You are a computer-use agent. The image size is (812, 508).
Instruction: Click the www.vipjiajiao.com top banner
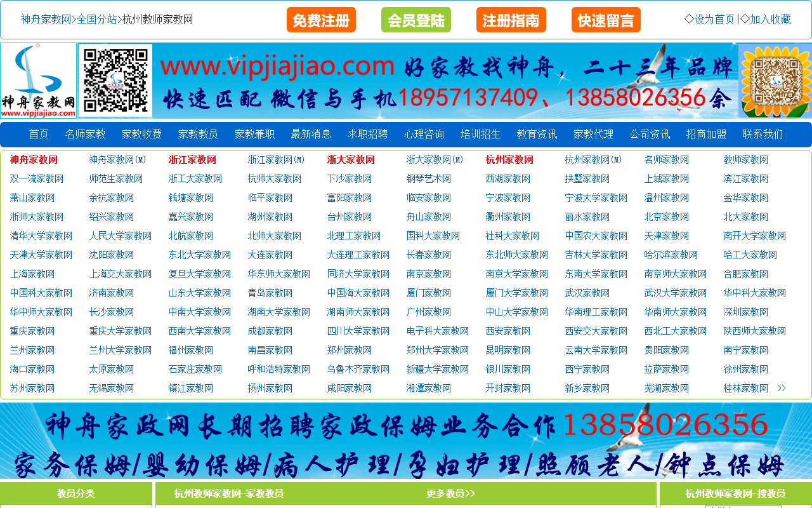click(445, 81)
